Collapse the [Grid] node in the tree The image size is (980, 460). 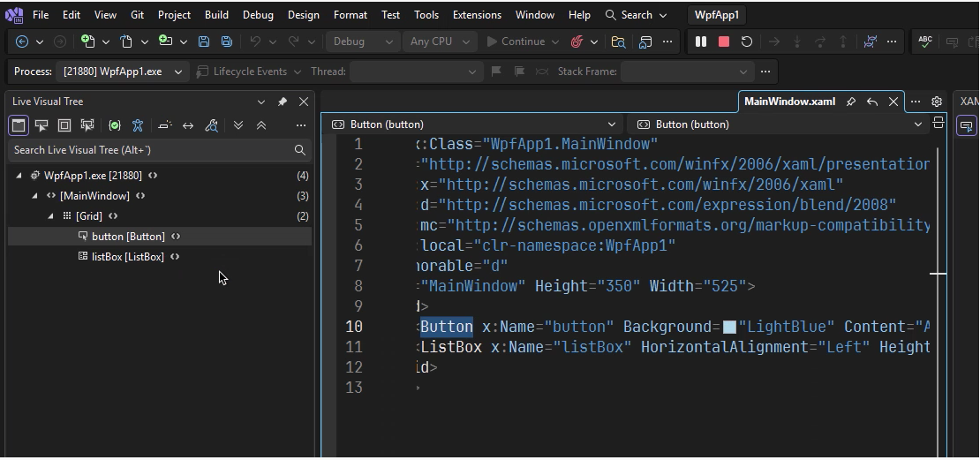pos(50,216)
